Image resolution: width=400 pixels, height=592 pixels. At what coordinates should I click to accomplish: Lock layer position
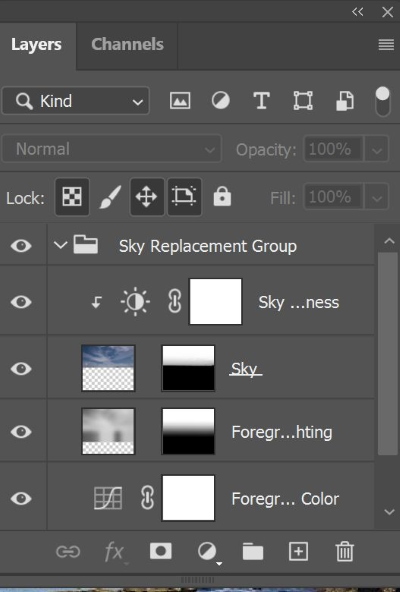click(147, 197)
